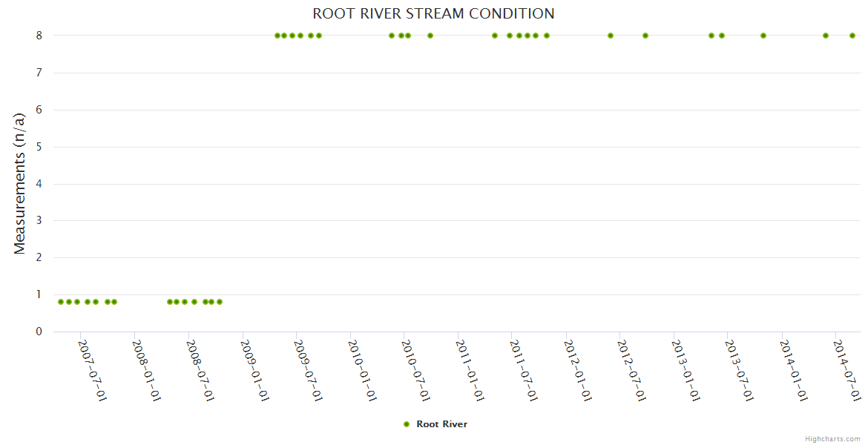Click the first data point at value 8

(277, 36)
